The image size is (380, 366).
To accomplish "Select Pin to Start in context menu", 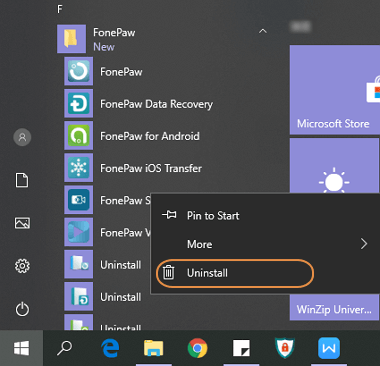I will (265, 216).
